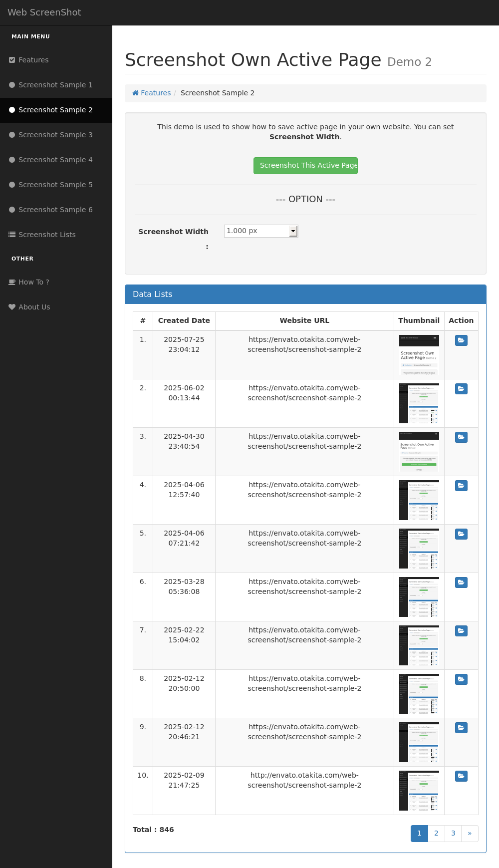This screenshot has width=499, height=868.
Task: Click circle icon beside Screenshot Sample 3
Action: pos(12,135)
